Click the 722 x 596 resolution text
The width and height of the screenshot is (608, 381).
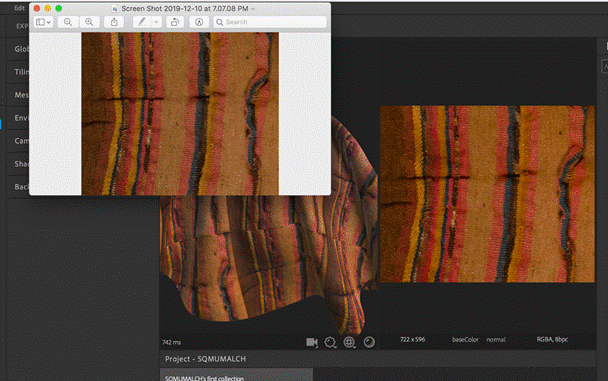(413, 339)
